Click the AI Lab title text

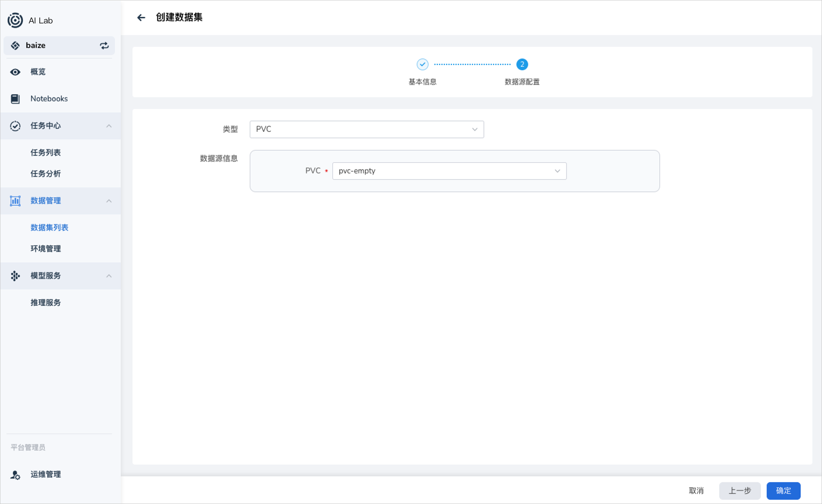tap(41, 21)
